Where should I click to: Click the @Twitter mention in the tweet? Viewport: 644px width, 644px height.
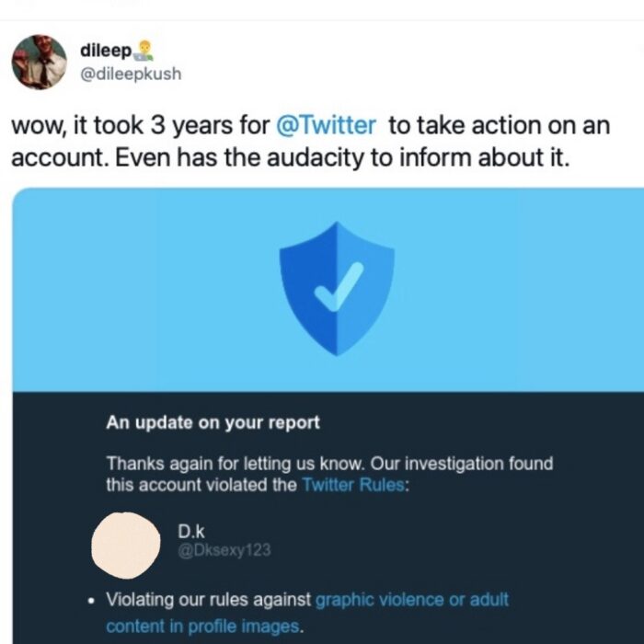(x=327, y=125)
